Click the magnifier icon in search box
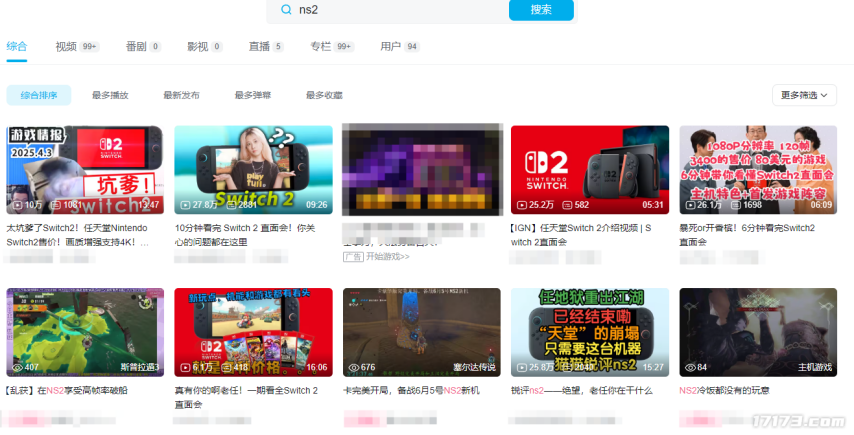The width and height of the screenshot is (854, 435). [x=283, y=10]
